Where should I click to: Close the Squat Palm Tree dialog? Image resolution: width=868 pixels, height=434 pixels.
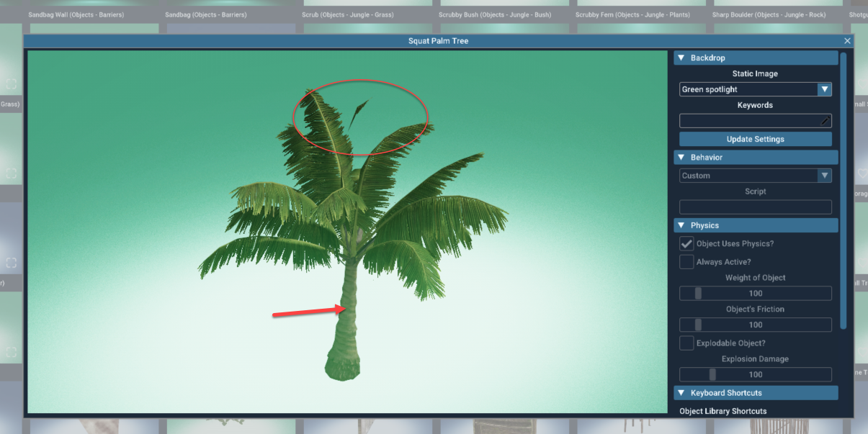click(x=847, y=41)
